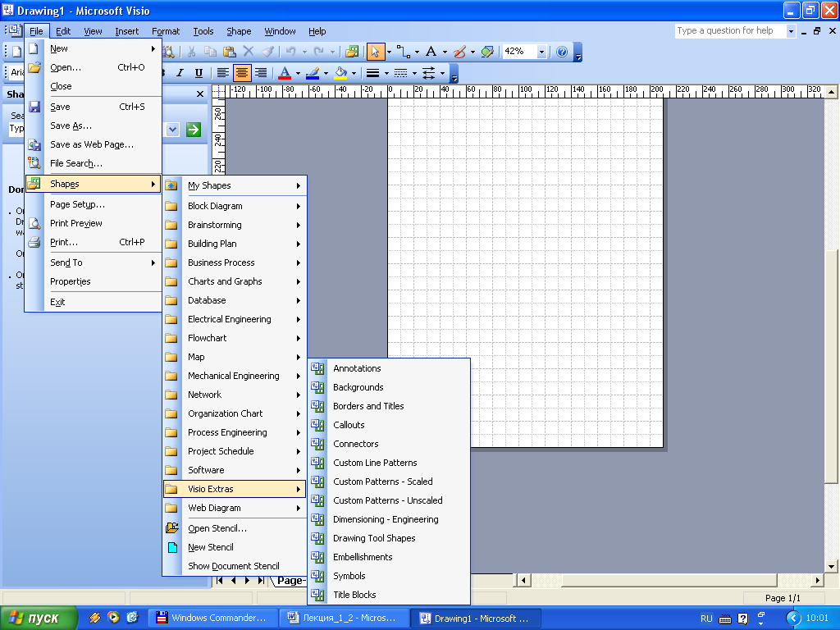Open Flowchart shapes submenu
The image size is (840, 630).
pos(235,338)
